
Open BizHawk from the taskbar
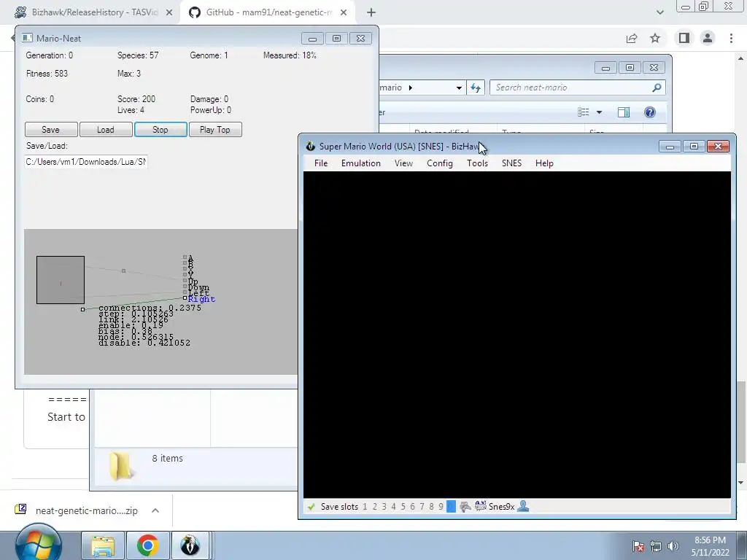pyautogui.click(x=190, y=545)
